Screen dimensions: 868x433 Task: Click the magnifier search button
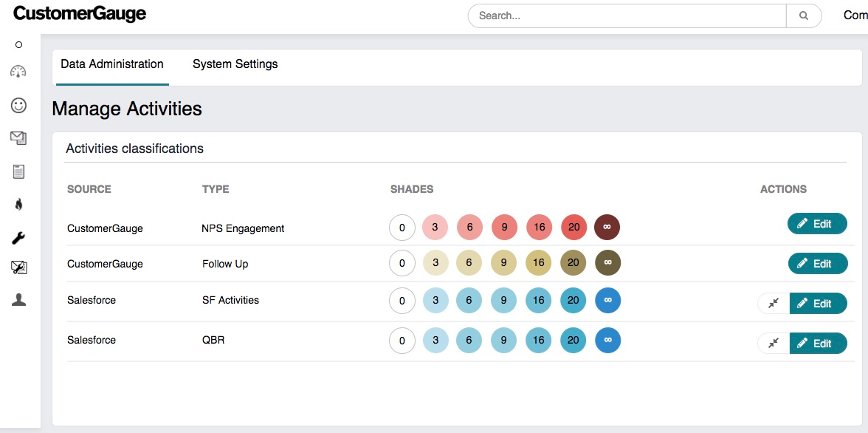point(804,16)
